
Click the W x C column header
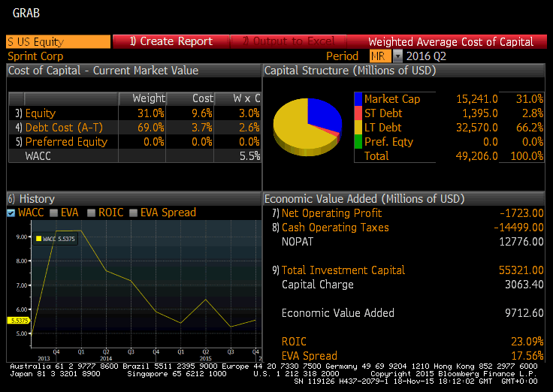tap(237, 98)
